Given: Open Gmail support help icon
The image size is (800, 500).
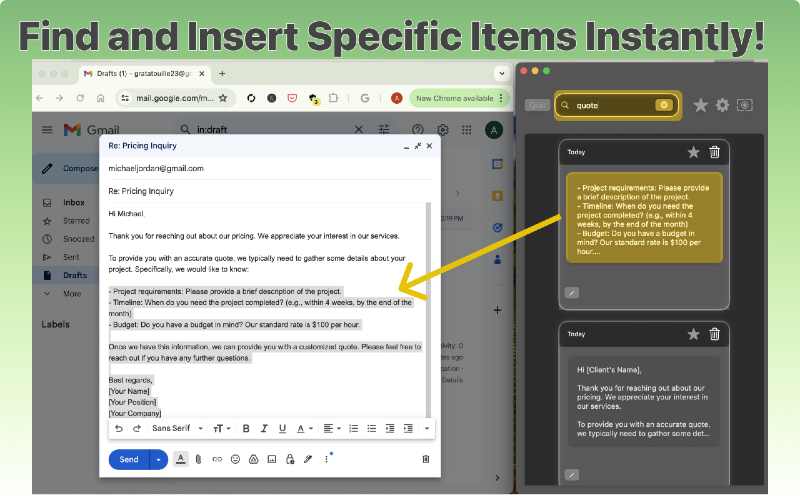Looking at the screenshot, I should pos(417,130).
